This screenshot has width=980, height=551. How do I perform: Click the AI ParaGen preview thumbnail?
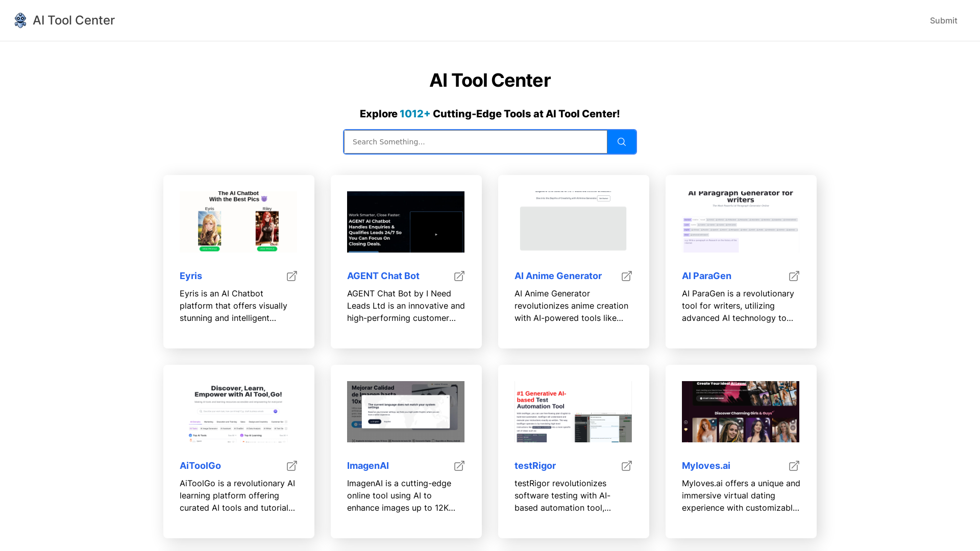click(x=741, y=222)
